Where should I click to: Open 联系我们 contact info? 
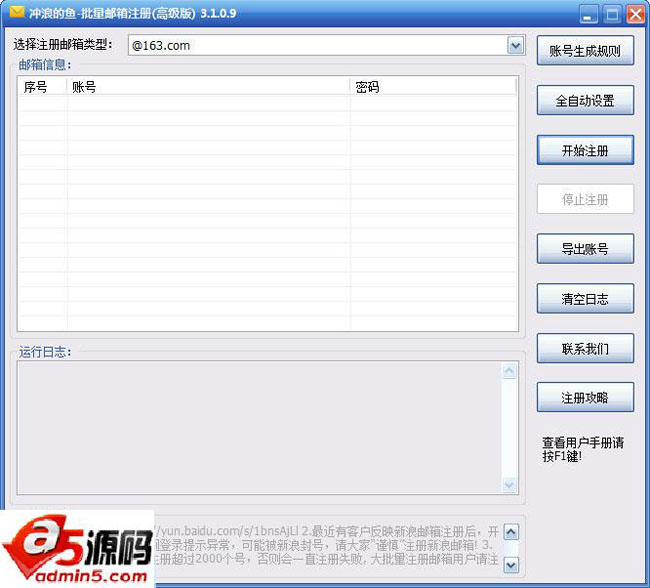585,348
